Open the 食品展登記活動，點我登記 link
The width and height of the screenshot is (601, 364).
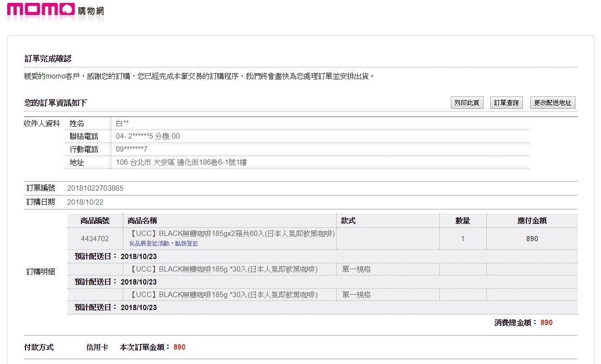pyautogui.click(x=163, y=244)
